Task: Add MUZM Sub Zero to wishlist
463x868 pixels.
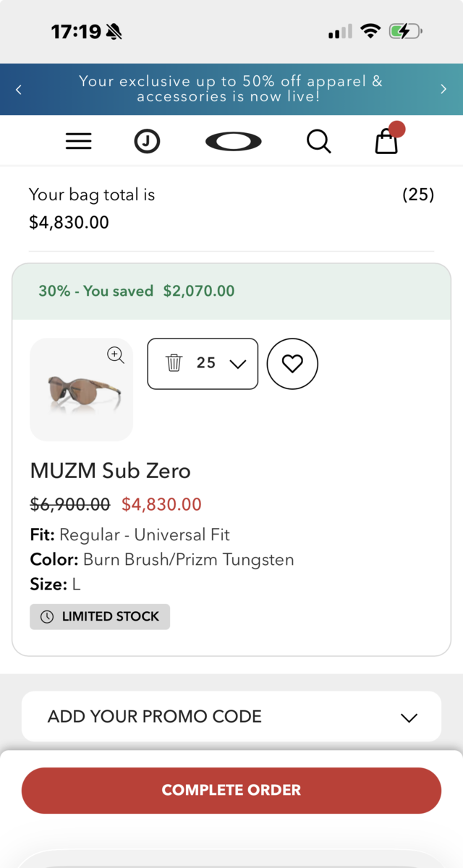Action: (292, 364)
